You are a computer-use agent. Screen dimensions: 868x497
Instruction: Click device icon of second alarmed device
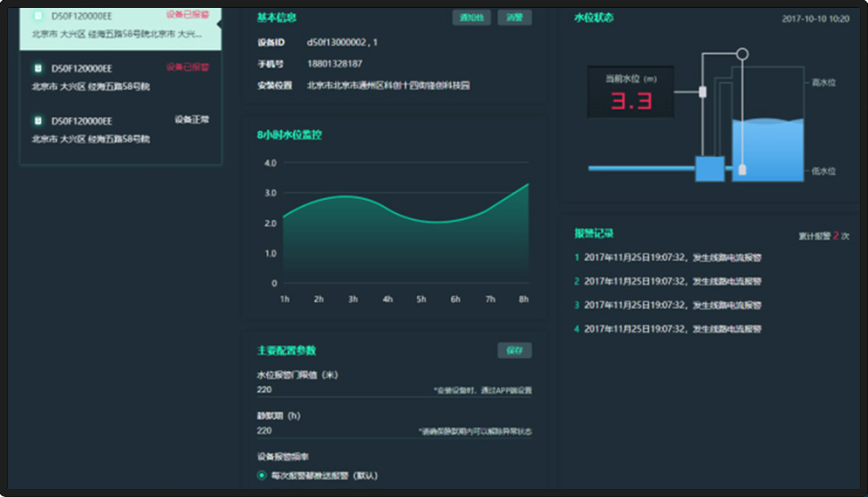pos(39,68)
